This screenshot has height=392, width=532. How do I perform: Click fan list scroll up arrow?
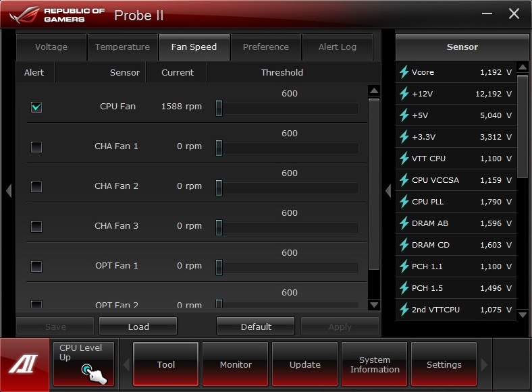tap(374, 90)
